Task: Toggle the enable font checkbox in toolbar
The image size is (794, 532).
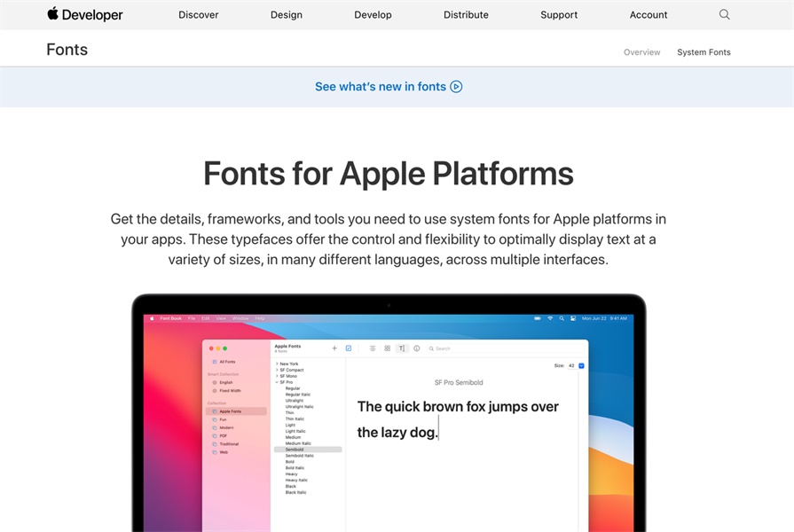Action: click(349, 348)
